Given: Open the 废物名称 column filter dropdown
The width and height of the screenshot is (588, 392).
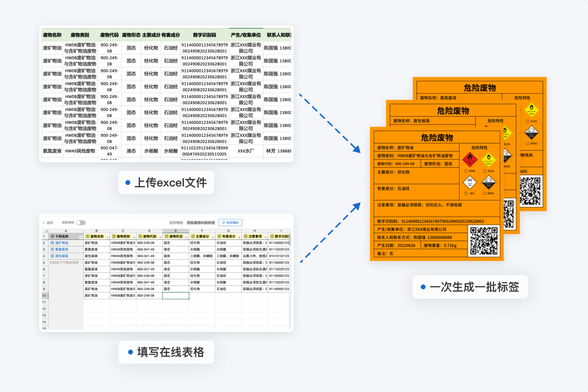Looking at the screenshot, I should pos(107,237).
